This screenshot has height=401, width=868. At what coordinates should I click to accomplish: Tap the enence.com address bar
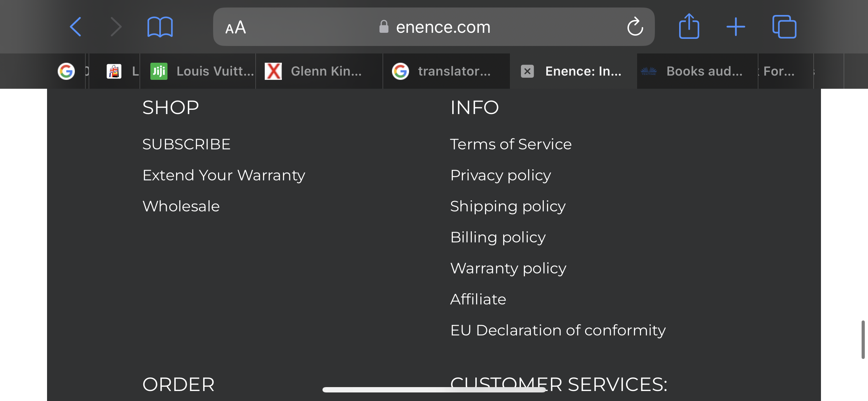coord(434,27)
